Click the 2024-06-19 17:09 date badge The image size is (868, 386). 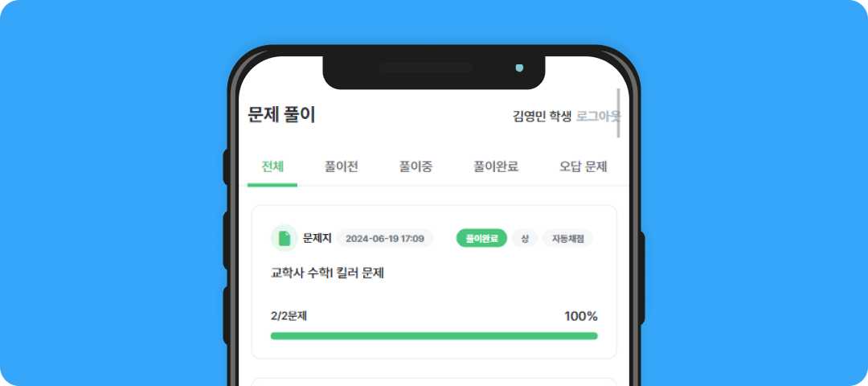[x=385, y=238]
